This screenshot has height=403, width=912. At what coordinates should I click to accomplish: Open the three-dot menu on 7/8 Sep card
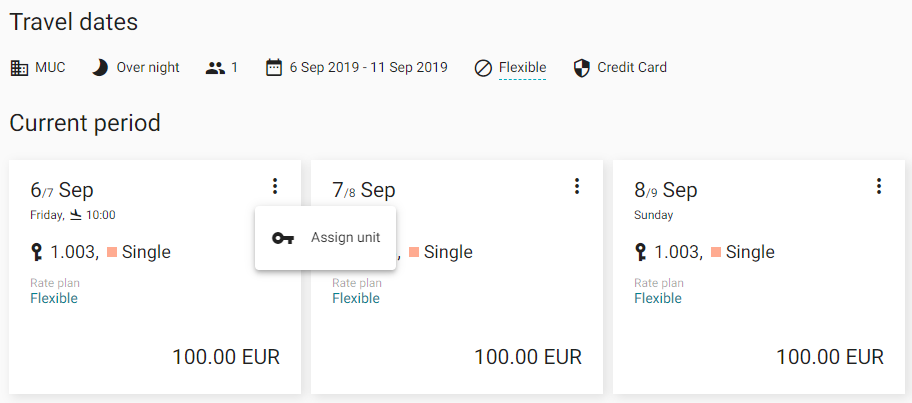(577, 186)
